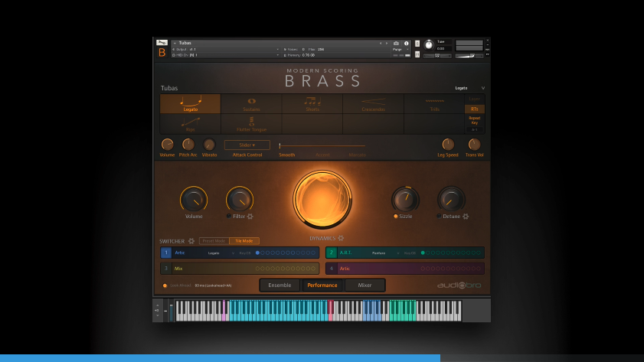
Task: Click the large Volume knob under the Dynamics orb
Action: pyautogui.click(x=194, y=200)
